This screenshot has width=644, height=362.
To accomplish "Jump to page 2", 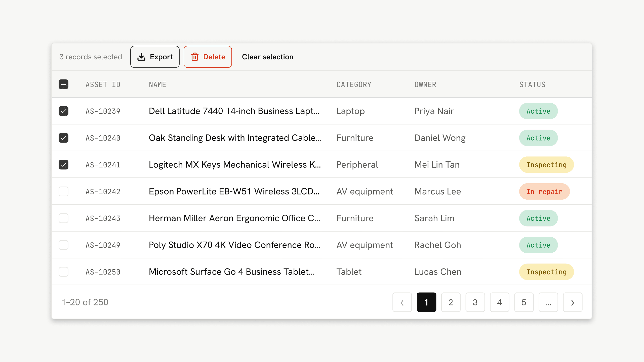I will tap(451, 302).
